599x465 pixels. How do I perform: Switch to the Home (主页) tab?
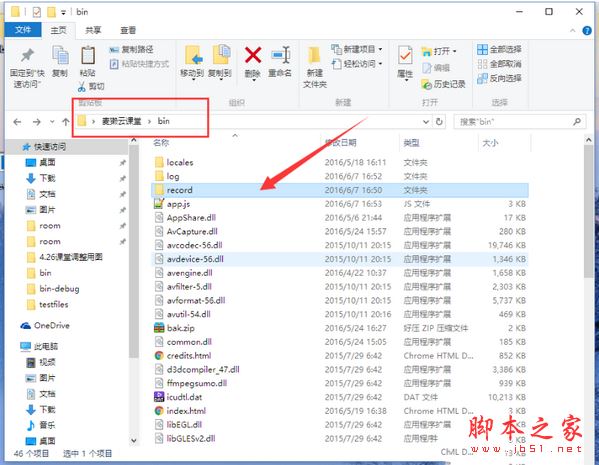[58, 30]
